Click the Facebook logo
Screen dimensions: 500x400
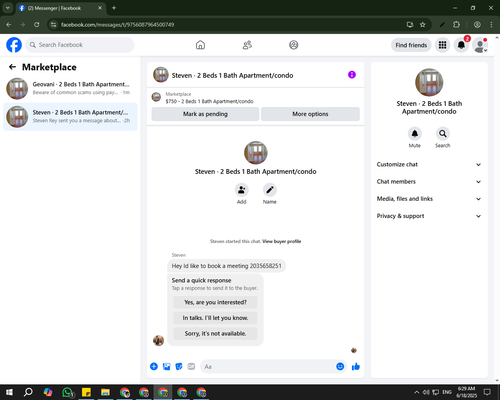pos(14,45)
